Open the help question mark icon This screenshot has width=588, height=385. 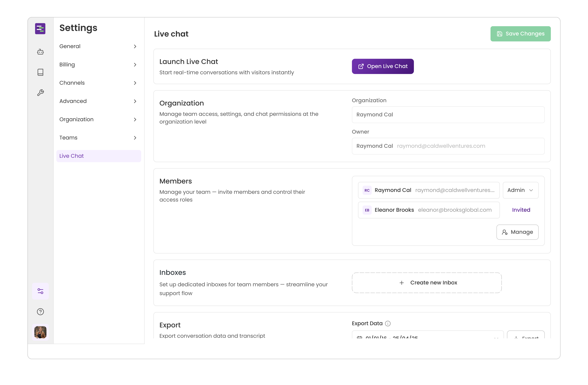pos(41,312)
